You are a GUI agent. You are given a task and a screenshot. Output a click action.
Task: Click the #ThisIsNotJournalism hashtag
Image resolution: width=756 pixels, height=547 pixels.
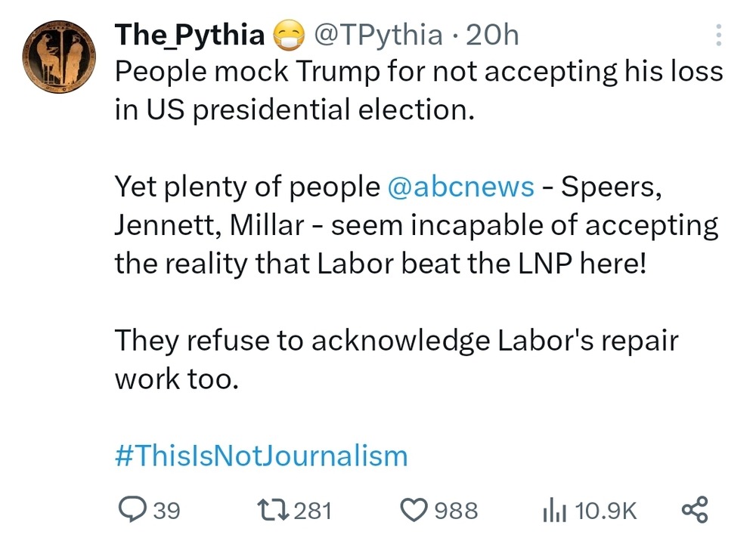262,456
